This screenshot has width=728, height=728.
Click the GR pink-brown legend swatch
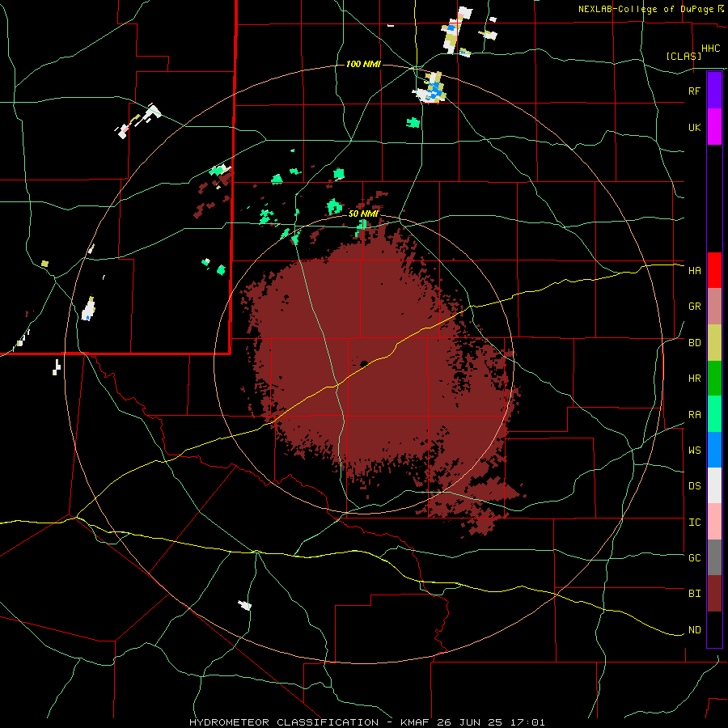click(714, 307)
